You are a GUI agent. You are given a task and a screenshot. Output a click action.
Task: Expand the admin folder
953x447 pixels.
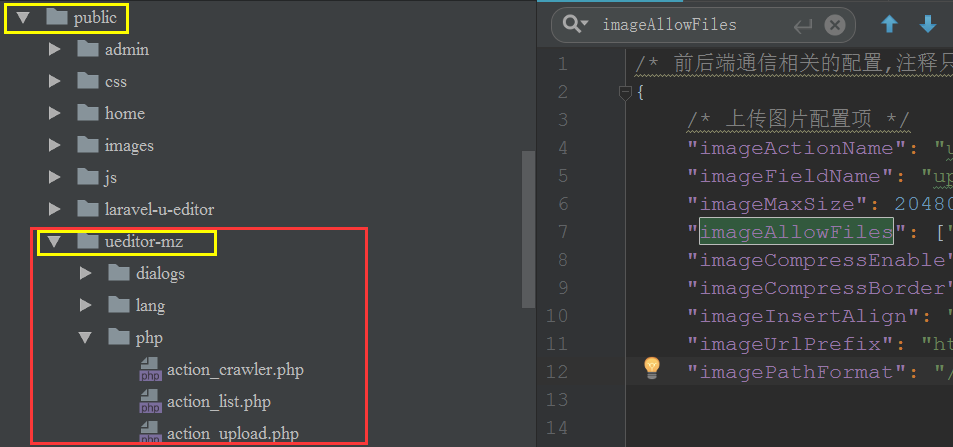pyautogui.click(x=55, y=50)
